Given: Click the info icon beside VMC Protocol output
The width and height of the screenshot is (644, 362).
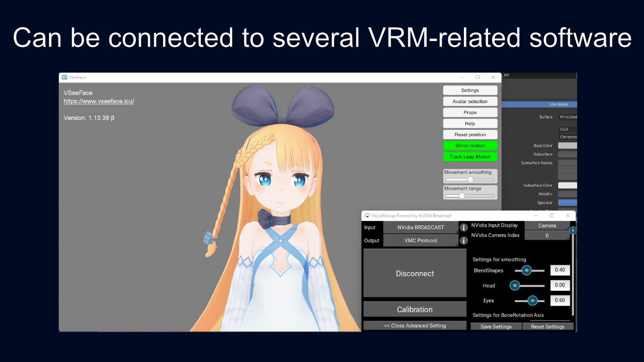Looking at the screenshot, I should [463, 240].
